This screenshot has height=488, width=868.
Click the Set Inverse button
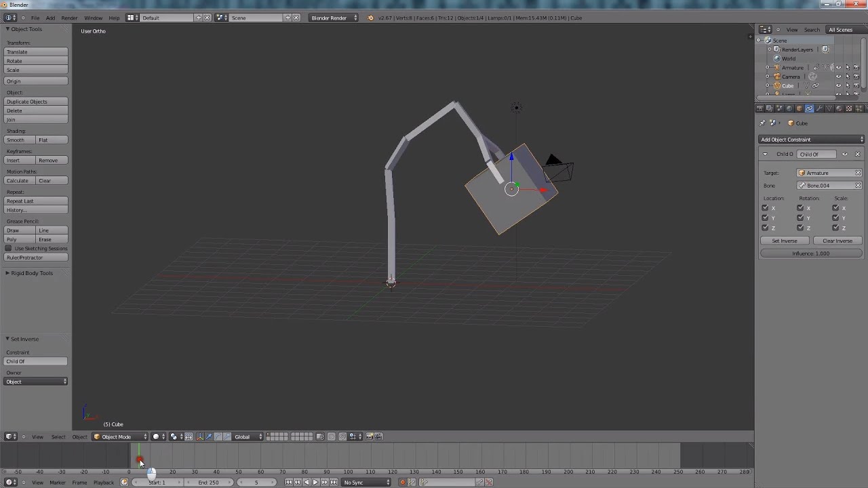784,241
